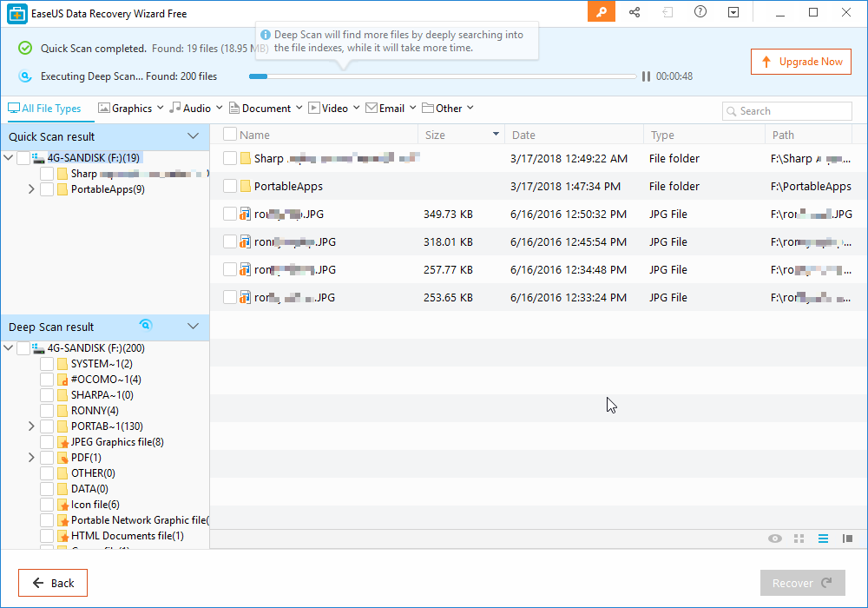Click the Recover button

point(803,583)
